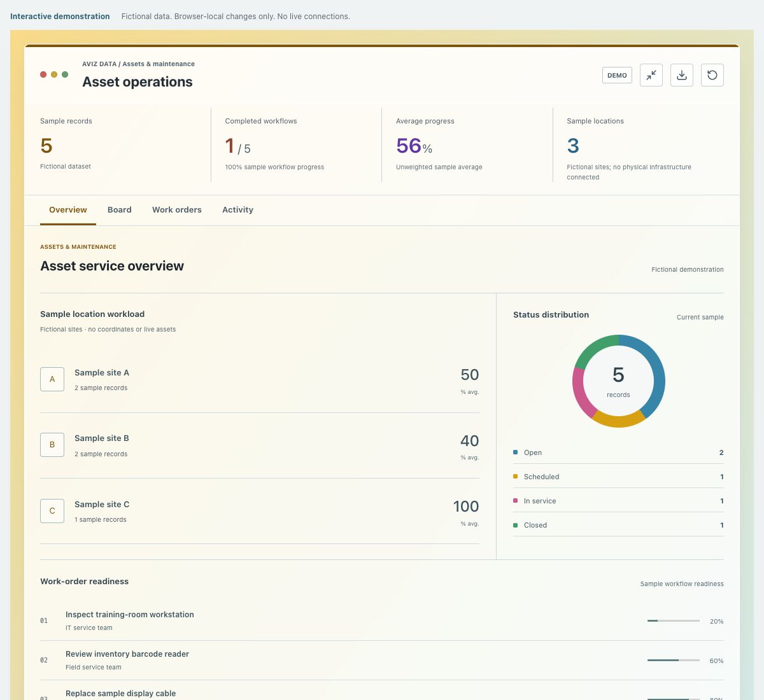Image resolution: width=764 pixels, height=700 pixels.
Task: Click the yellow window dot
Action: coord(54,74)
